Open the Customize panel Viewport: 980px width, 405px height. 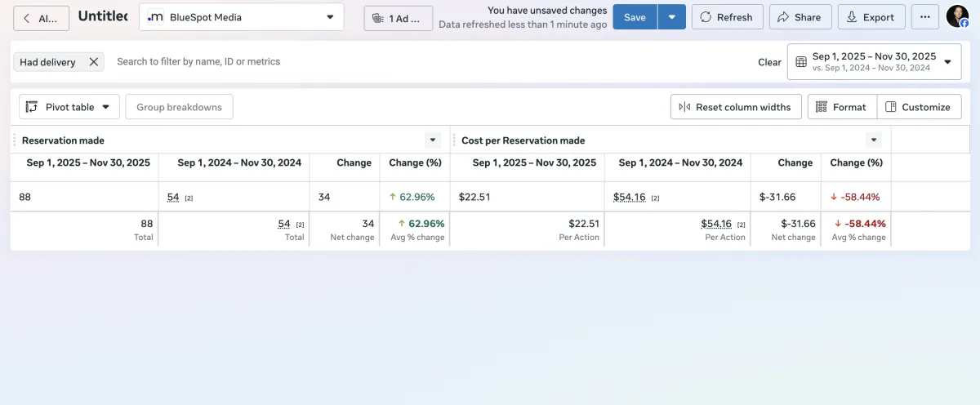coord(918,107)
